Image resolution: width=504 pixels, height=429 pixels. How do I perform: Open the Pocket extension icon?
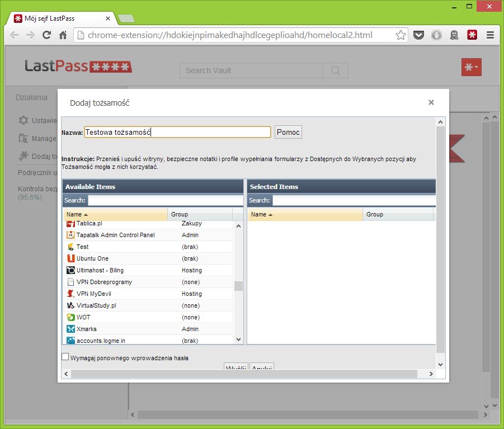[418, 35]
